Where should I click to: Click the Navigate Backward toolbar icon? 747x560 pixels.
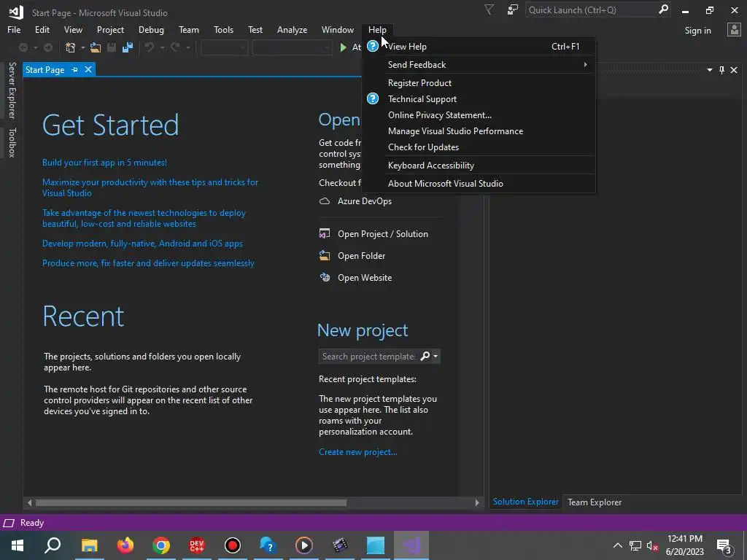click(x=23, y=47)
